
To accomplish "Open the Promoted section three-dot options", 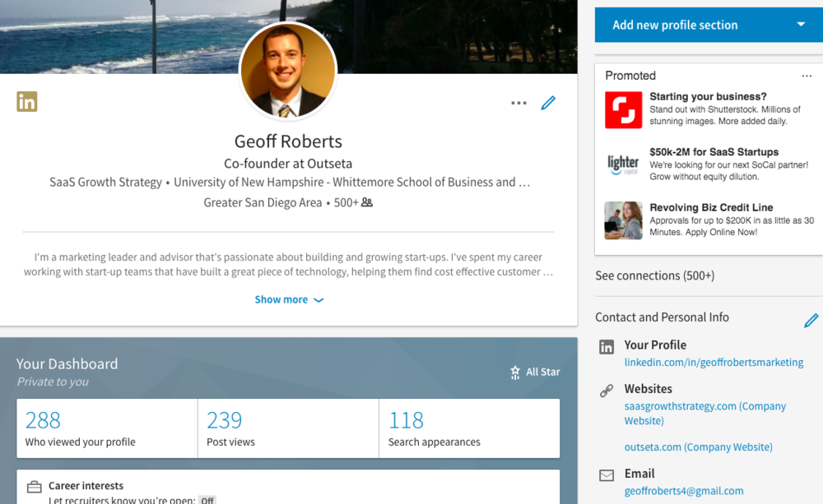I will [x=807, y=76].
